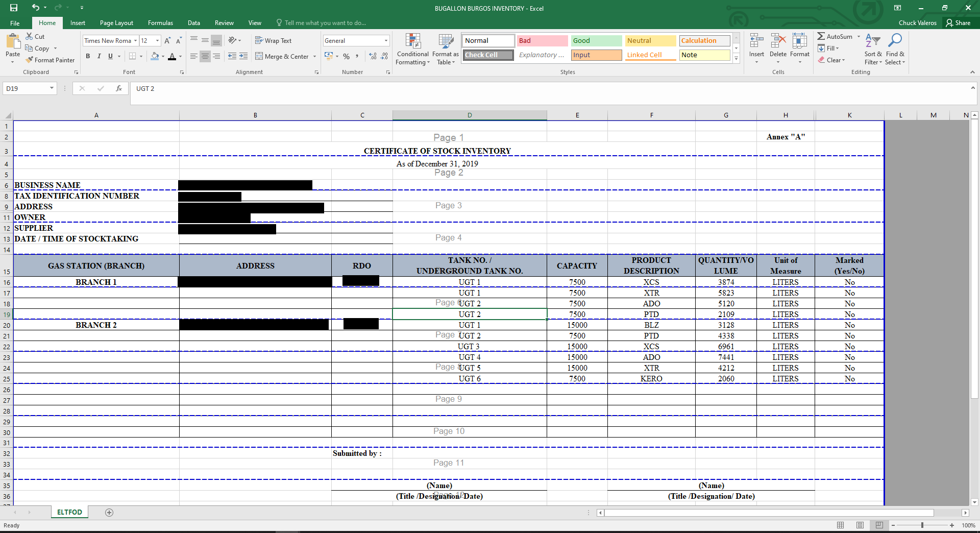Viewport: 980px width, 533px height.
Task: Open the cell borders tool
Action: click(133, 56)
